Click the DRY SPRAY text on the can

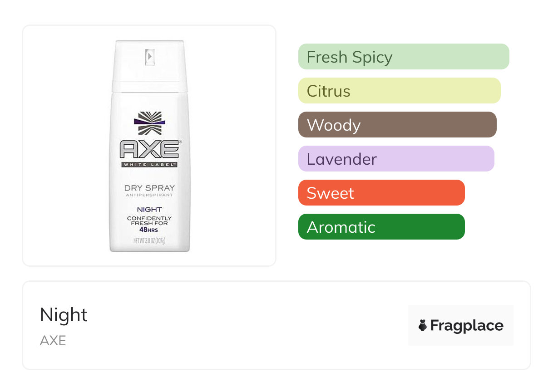(149, 188)
